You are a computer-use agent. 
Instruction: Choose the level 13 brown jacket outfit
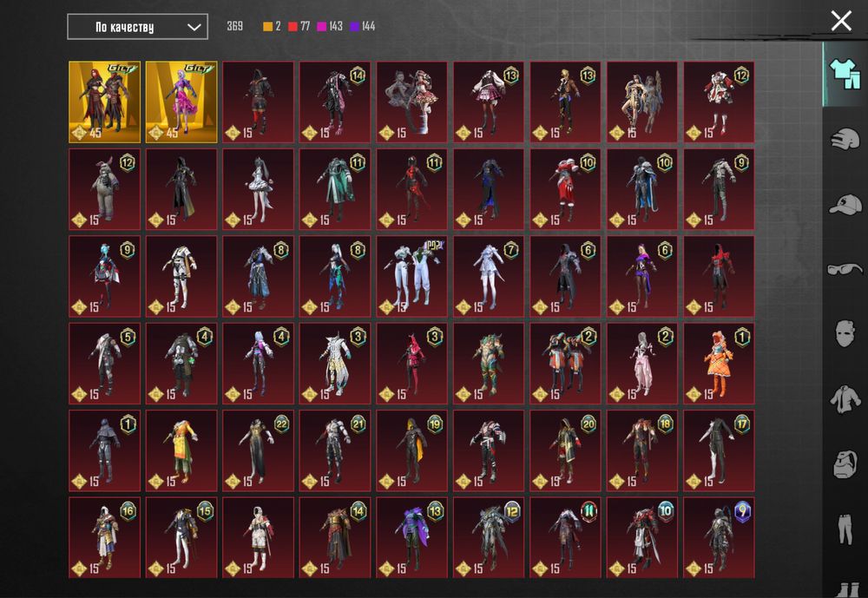click(565, 102)
